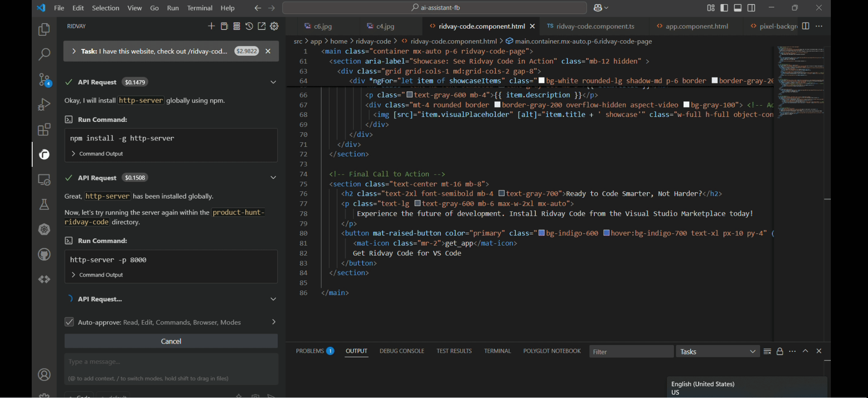Open the Search view in activity bar

44,54
